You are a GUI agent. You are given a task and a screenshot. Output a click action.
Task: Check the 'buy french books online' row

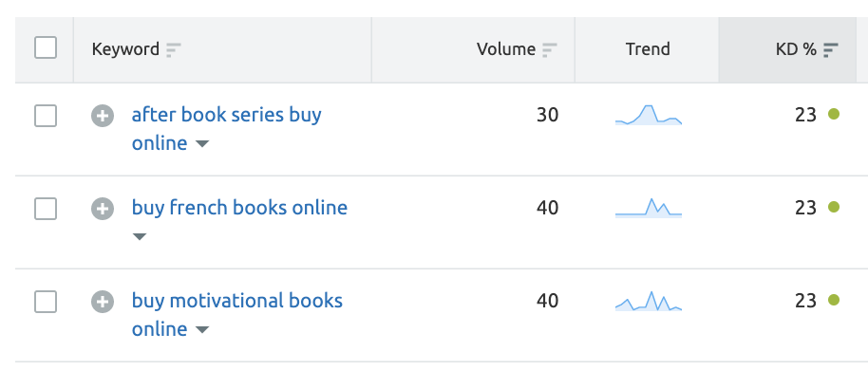pos(46,209)
